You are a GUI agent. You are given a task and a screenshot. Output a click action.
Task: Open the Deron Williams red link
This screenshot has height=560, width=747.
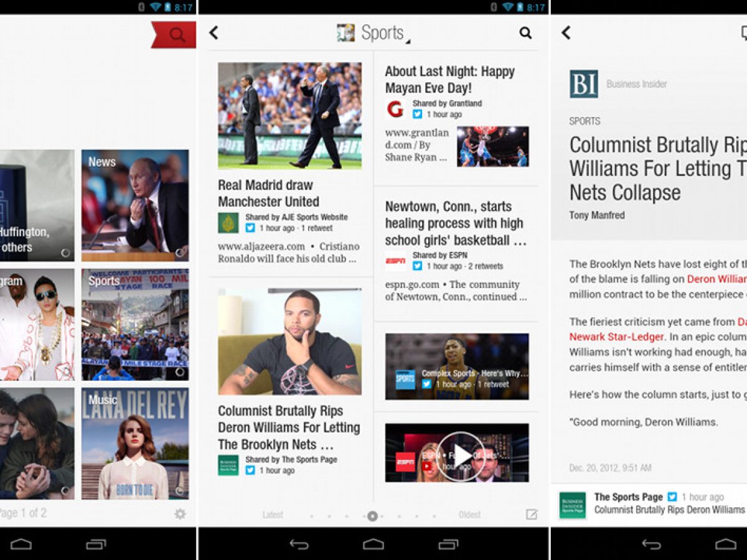coord(716,279)
